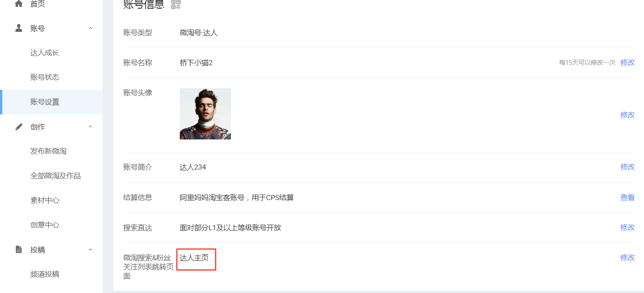Click the pencil icon beside 创作
The width and height of the screenshot is (644, 293).
19,127
